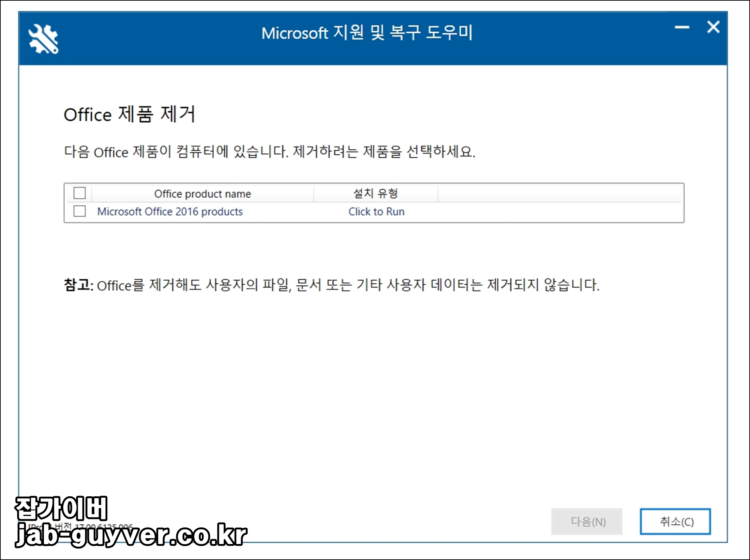Click divider between product name and 설치 유형 headers
750x560 pixels.
[314, 193]
